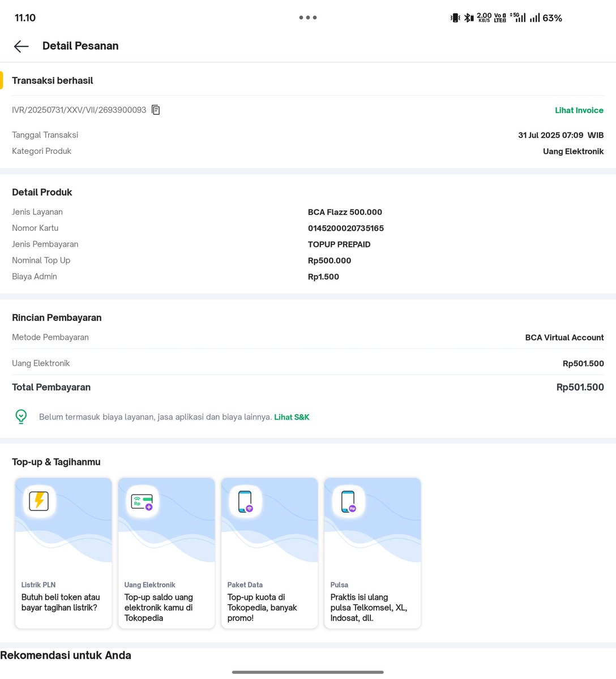
Task: Tap the Rekomendasi untuk Anda heading
Action: [x=66, y=655]
